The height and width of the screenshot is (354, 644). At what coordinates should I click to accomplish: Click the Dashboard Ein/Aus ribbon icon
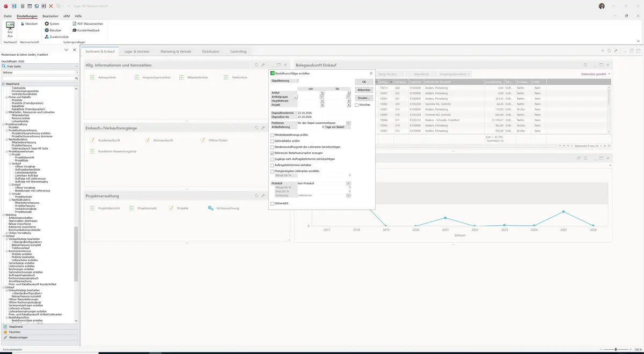click(10, 29)
